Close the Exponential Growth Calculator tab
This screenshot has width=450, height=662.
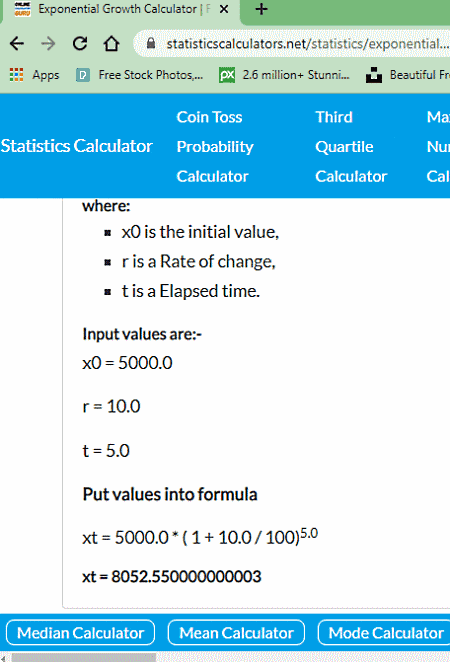click(x=224, y=9)
